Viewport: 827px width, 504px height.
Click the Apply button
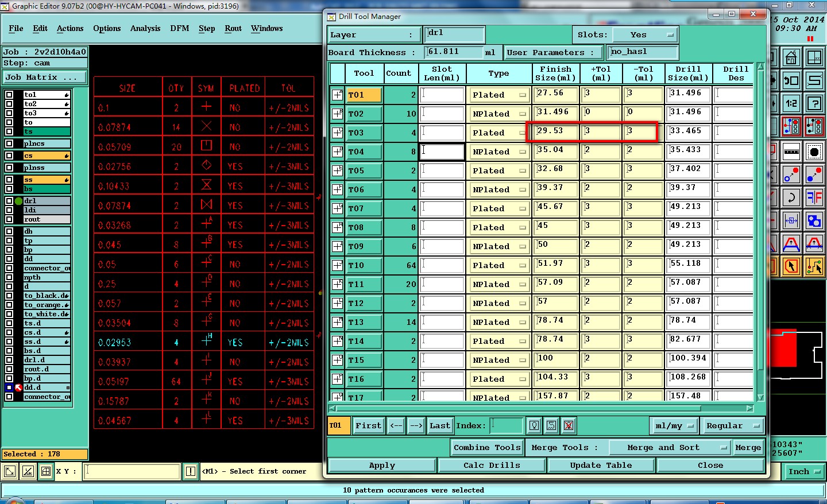[x=382, y=465]
